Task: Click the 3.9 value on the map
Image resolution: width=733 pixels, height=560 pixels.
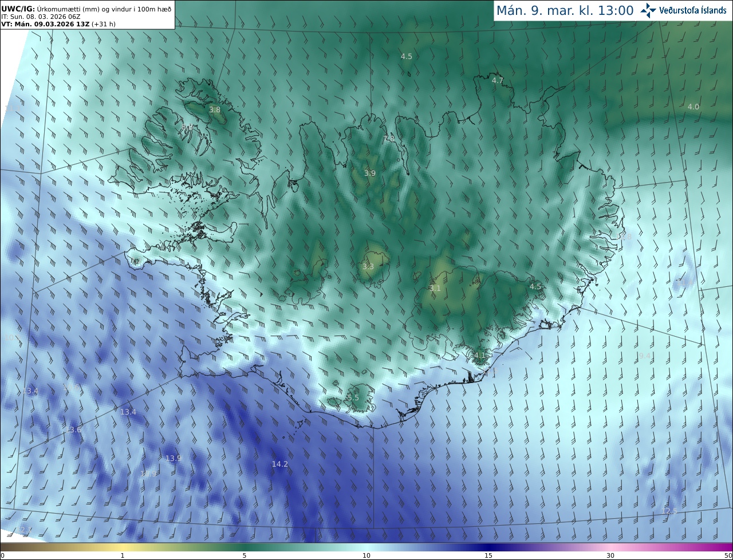Action: pos(370,173)
